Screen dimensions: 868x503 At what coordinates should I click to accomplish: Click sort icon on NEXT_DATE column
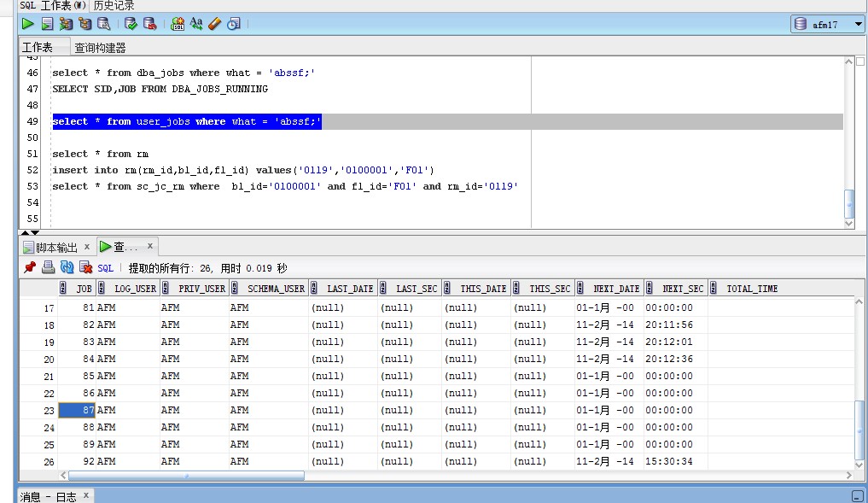(580, 288)
